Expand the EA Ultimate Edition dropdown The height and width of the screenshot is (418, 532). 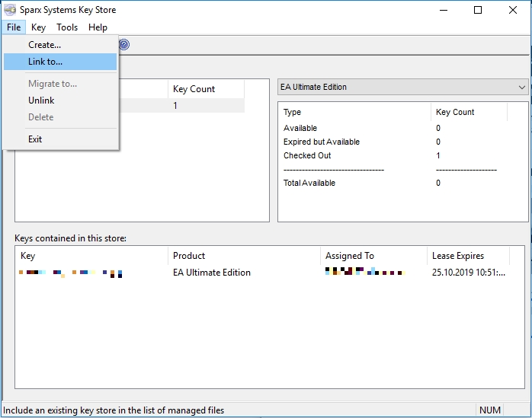[x=403, y=87]
